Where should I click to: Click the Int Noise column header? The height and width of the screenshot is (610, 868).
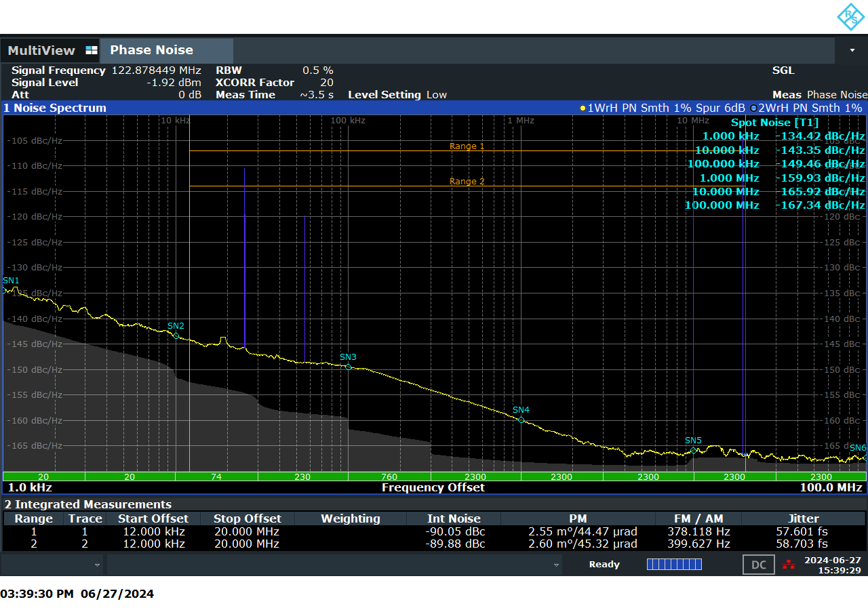[x=454, y=518]
